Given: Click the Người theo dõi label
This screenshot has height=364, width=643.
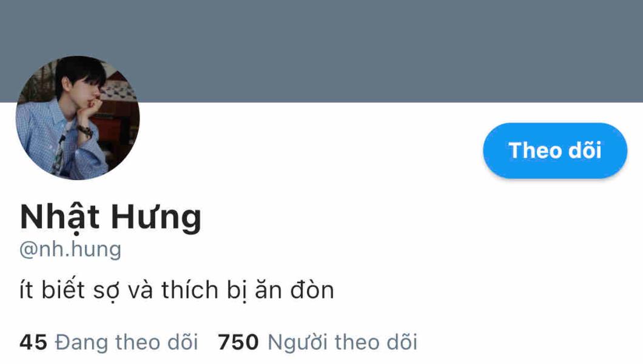Looking at the screenshot, I should point(342,342).
